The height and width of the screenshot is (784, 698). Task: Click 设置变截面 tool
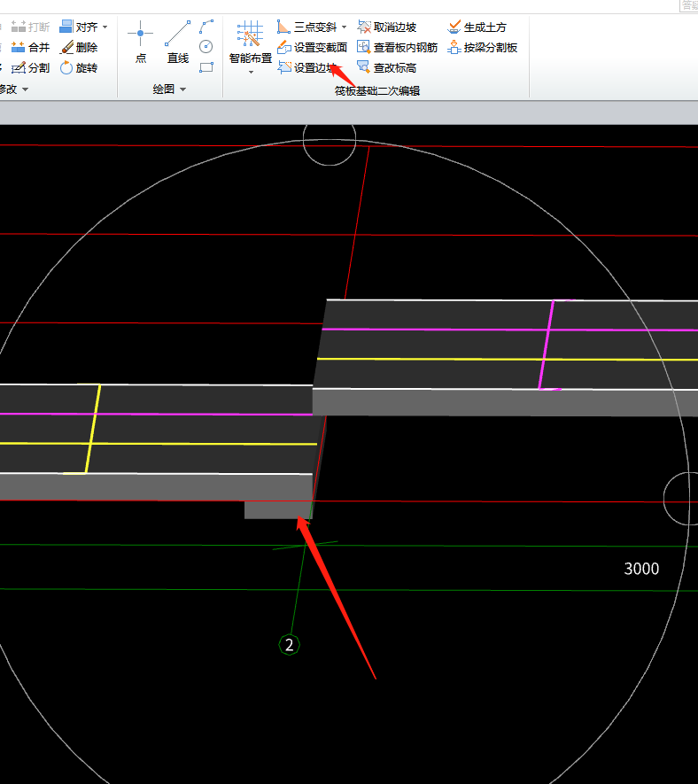(x=312, y=48)
